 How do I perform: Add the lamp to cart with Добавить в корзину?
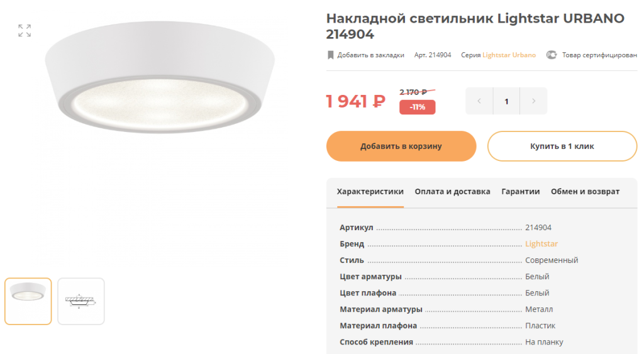tap(401, 147)
